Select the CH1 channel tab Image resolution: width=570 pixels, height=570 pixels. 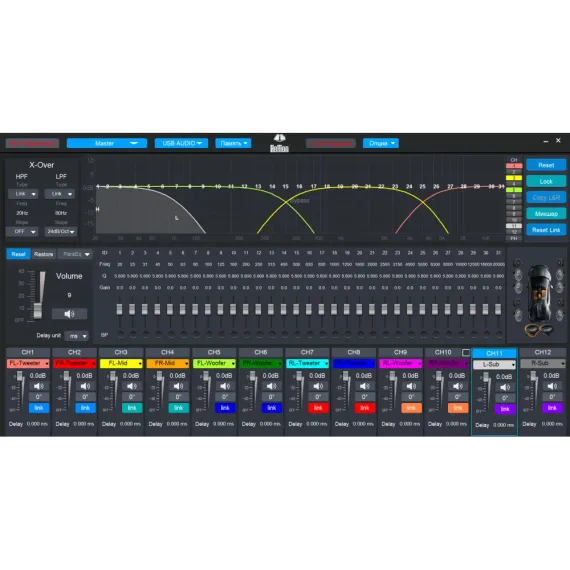[x=28, y=352]
